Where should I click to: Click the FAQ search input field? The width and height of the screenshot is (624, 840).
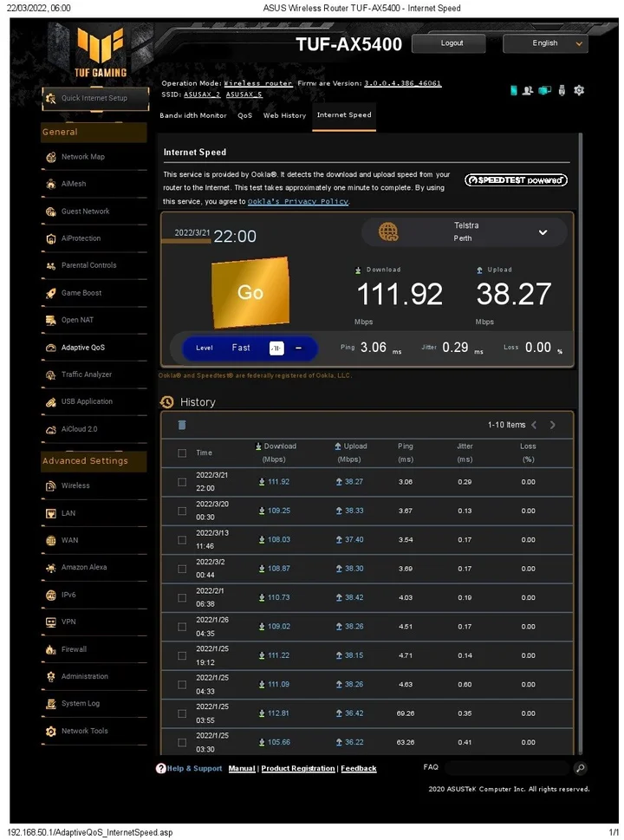click(507, 768)
